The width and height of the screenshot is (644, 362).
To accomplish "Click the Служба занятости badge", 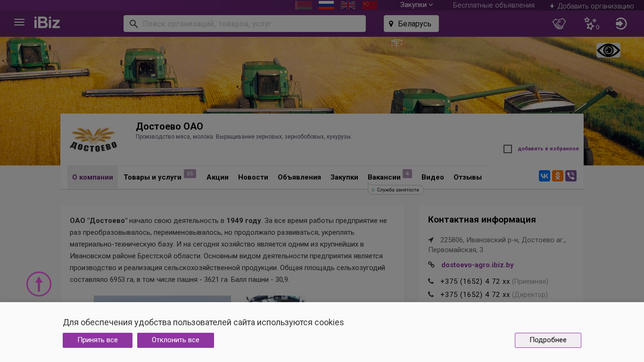I will coord(396,189).
